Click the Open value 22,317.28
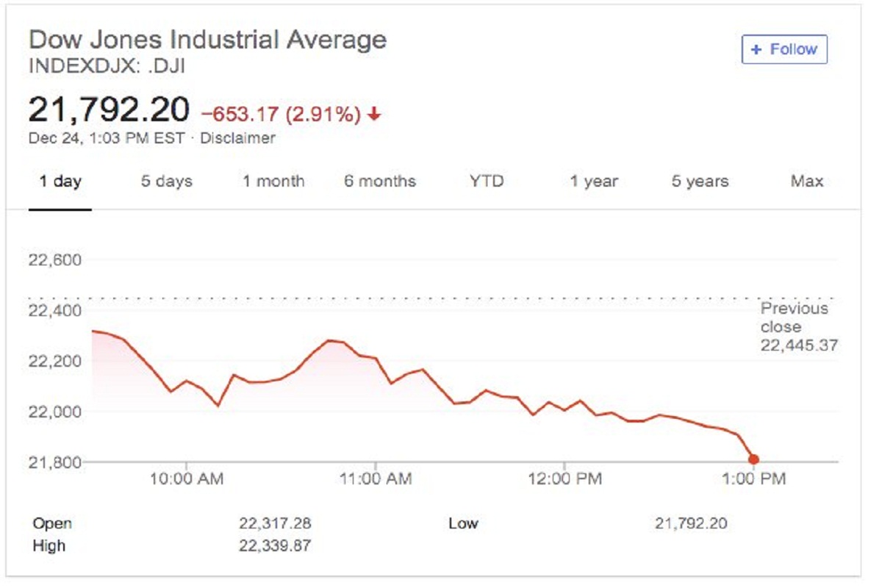 [275, 523]
